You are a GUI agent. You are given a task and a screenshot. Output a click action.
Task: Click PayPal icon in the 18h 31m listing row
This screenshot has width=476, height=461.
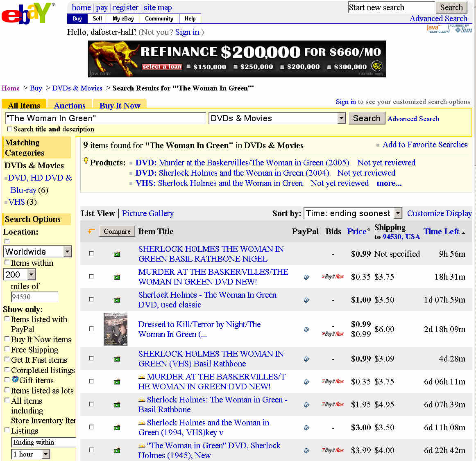click(306, 277)
